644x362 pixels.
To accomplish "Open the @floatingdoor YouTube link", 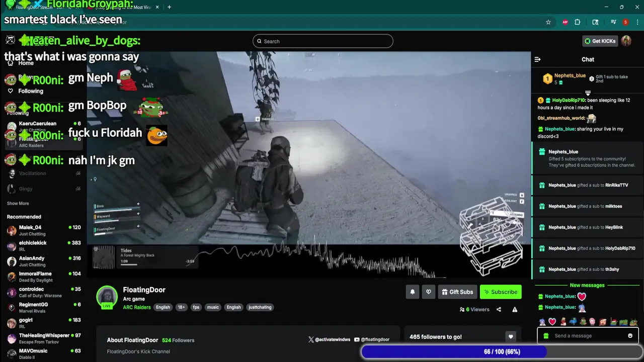I will (x=372, y=340).
